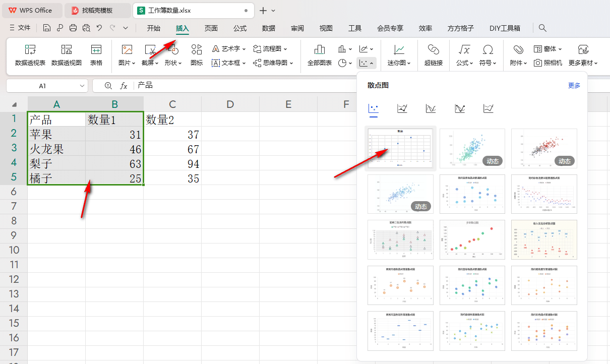Screen dimensions: 610x364
Task: Open the 方方格子 ribbon tab
Action: (461, 28)
